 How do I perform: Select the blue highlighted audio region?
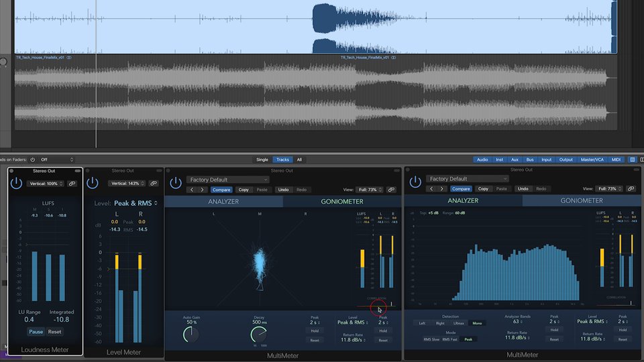click(315, 27)
